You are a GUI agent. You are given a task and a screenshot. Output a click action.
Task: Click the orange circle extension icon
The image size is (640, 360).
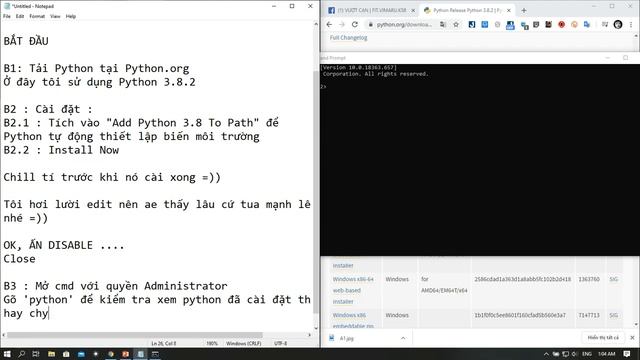(574, 24)
